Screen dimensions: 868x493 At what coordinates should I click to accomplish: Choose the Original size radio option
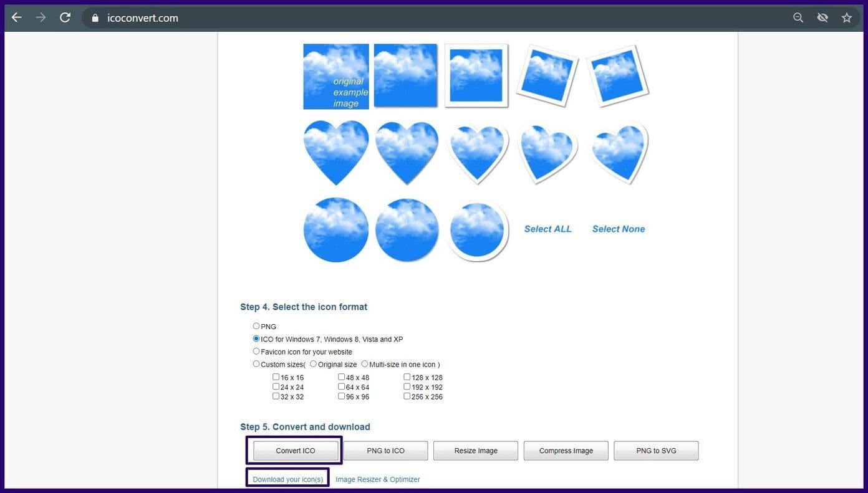[313, 364]
